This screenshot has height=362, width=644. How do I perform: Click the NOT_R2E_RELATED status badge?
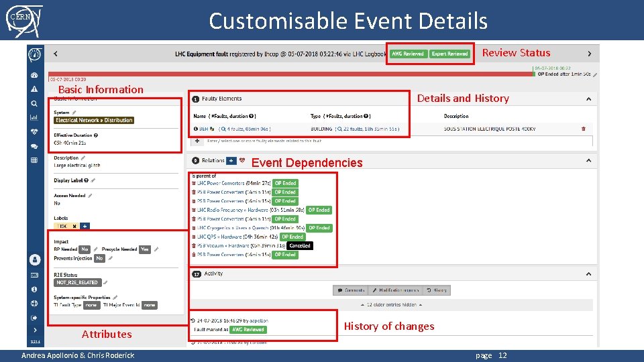[78, 283]
